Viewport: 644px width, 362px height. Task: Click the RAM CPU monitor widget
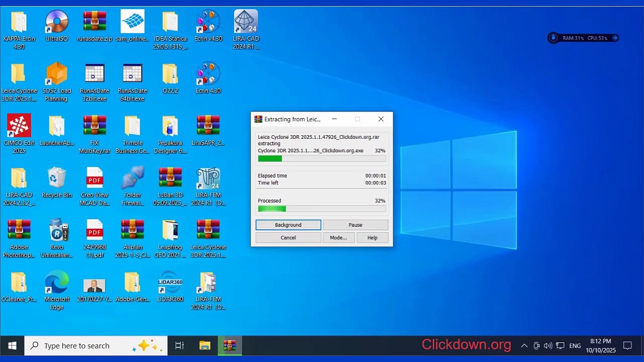point(583,38)
